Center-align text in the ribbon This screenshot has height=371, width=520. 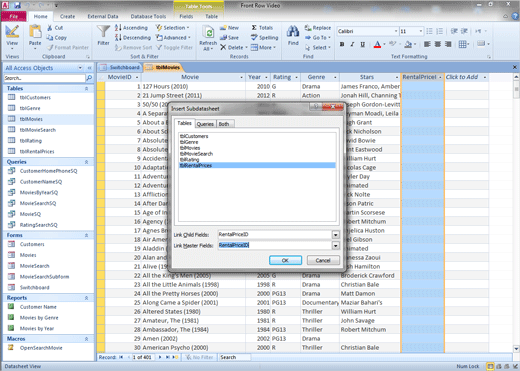pyautogui.click(x=438, y=44)
